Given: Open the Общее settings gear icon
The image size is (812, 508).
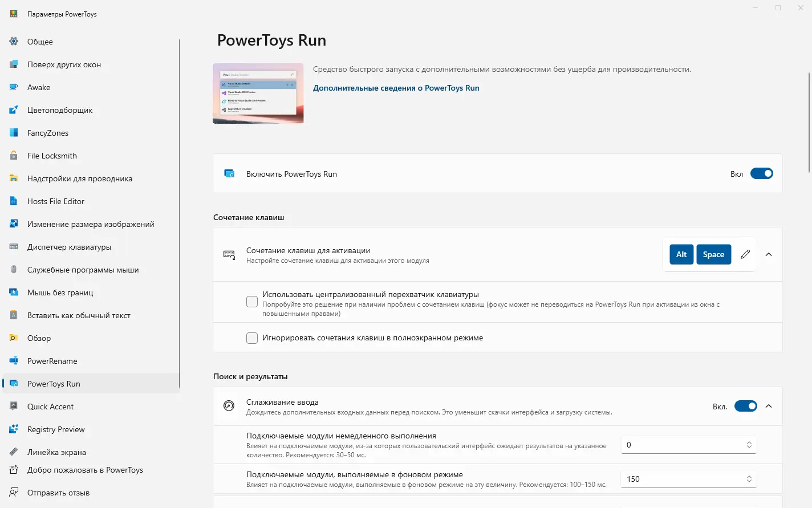Looking at the screenshot, I should pos(14,42).
